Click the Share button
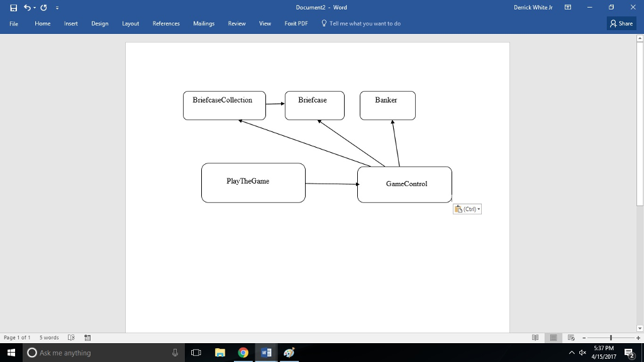This screenshot has height=362, width=644. [x=621, y=23]
